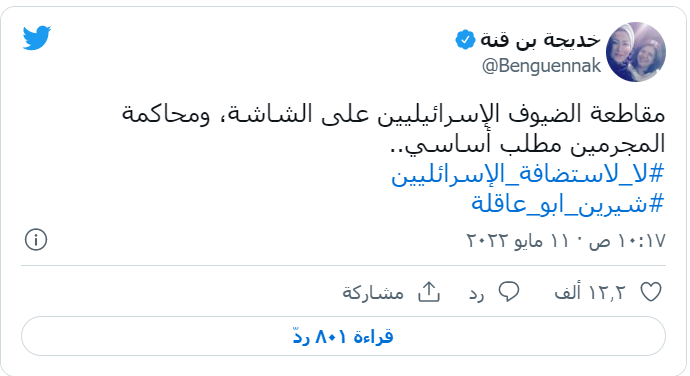Image resolution: width=690 pixels, height=376 pixels.
Task: Open the @Benguennak handle
Action: pos(541,66)
